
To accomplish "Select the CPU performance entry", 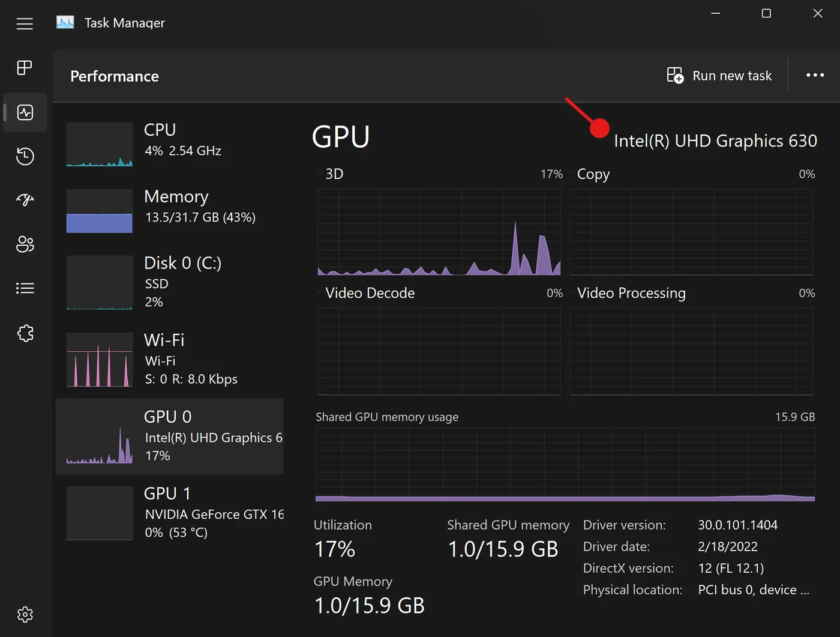I will click(170, 144).
